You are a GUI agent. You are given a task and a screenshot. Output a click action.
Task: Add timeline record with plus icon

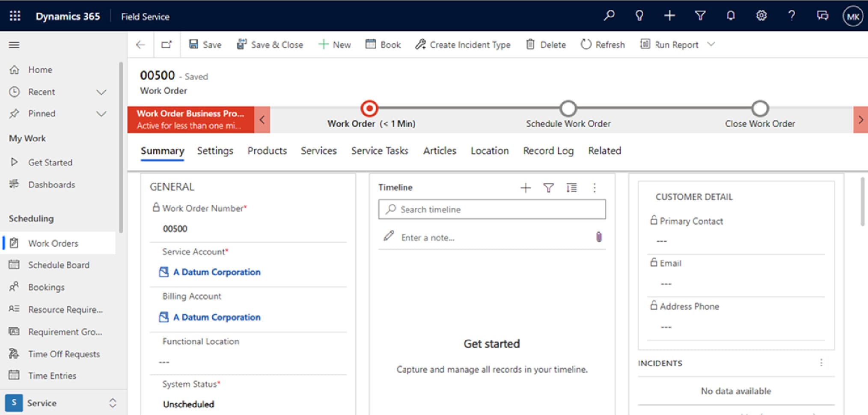click(x=525, y=188)
